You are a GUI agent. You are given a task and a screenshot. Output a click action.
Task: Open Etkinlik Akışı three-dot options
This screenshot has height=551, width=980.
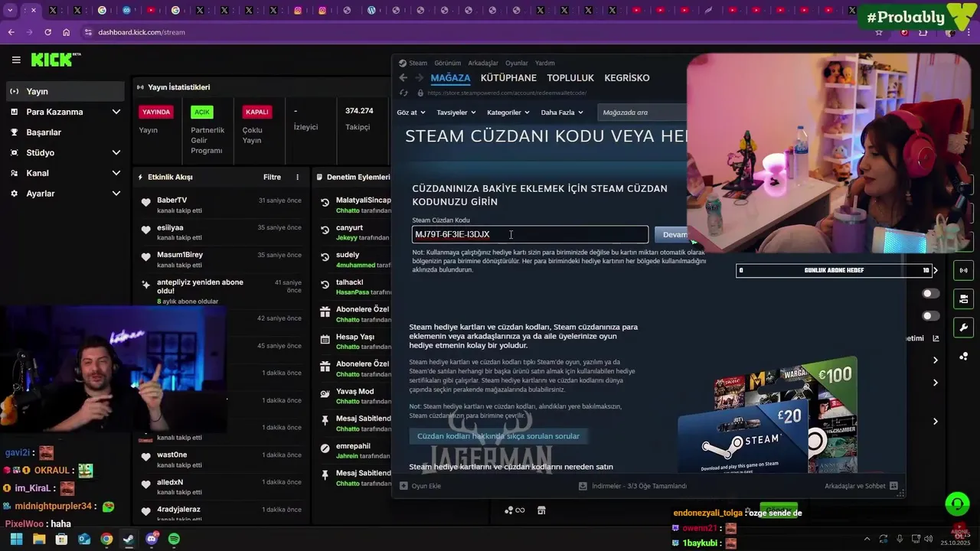(298, 177)
